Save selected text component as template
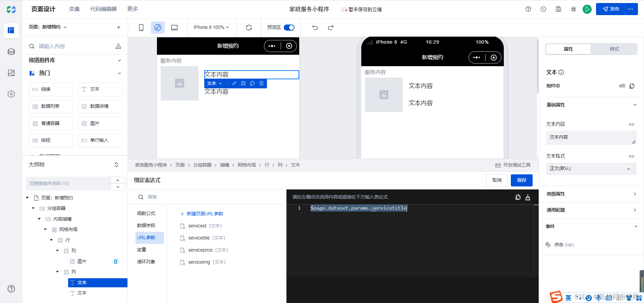The image size is (644, 303). 243,83
